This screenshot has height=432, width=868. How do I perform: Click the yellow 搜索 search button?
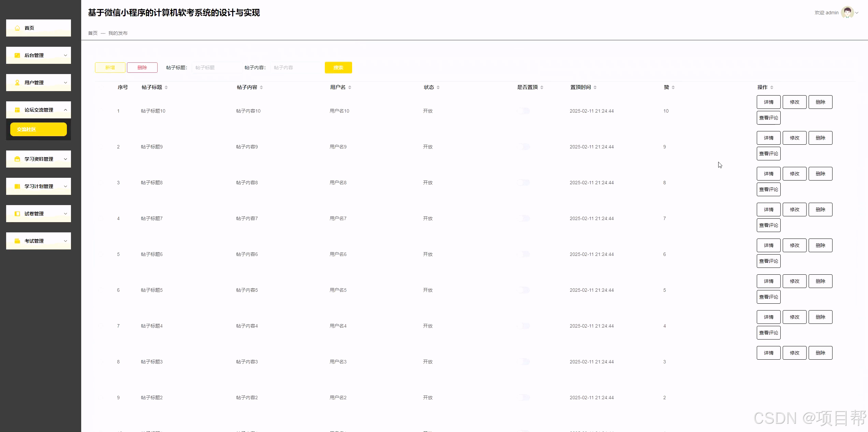[338, 67]
